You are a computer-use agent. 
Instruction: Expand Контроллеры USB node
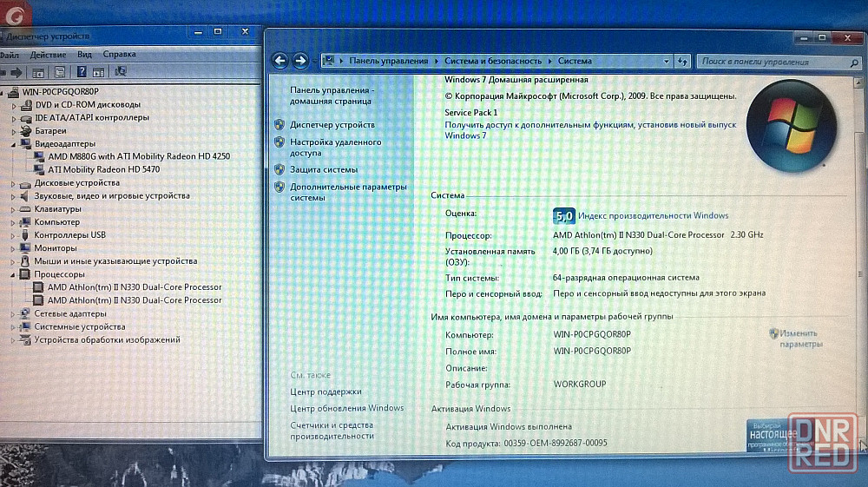tap(13, 236)
